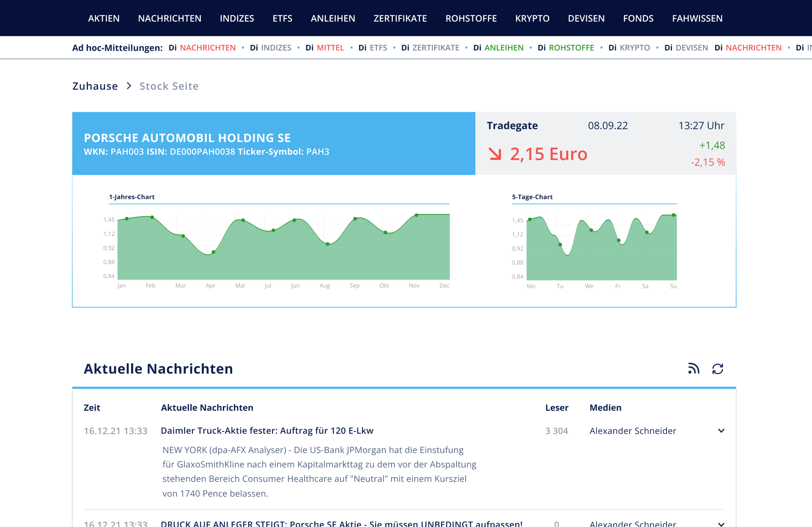812x527 pixels.
Task: Click the Nov data point on yearly chart
Action: [417, 215]
